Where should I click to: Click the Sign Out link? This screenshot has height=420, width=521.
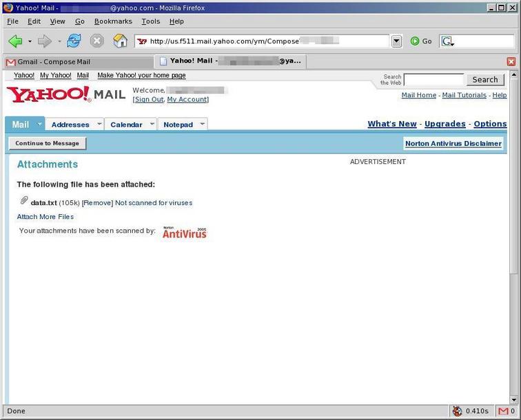tap(149, 99)
